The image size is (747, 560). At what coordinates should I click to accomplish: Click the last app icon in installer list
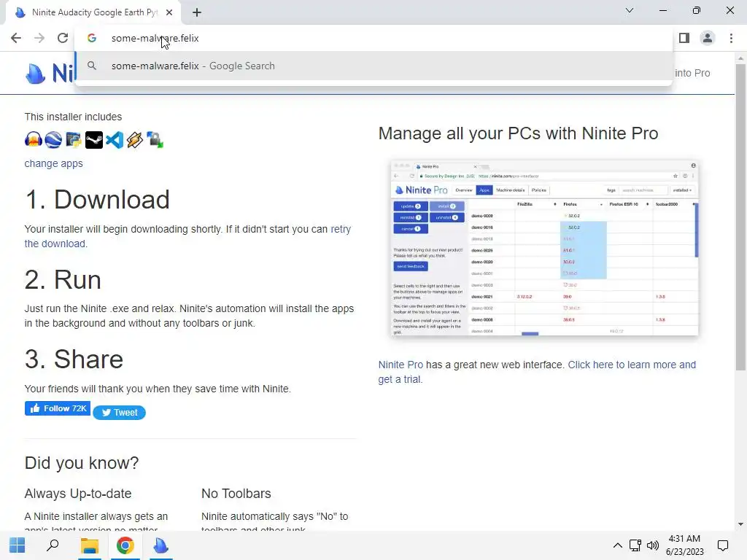click(x=155, y=140)
